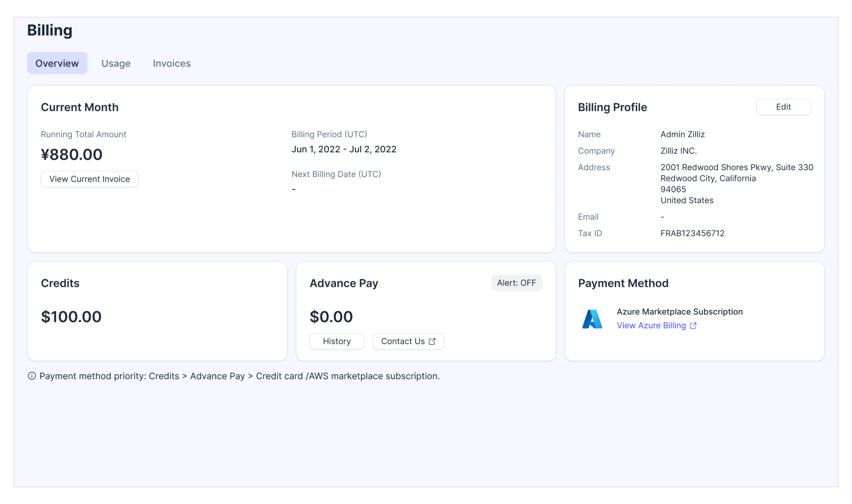The height and width of the screenshot is (504, 852).
Task: Click the name Admin Zilliz
Action: [682, 134]
